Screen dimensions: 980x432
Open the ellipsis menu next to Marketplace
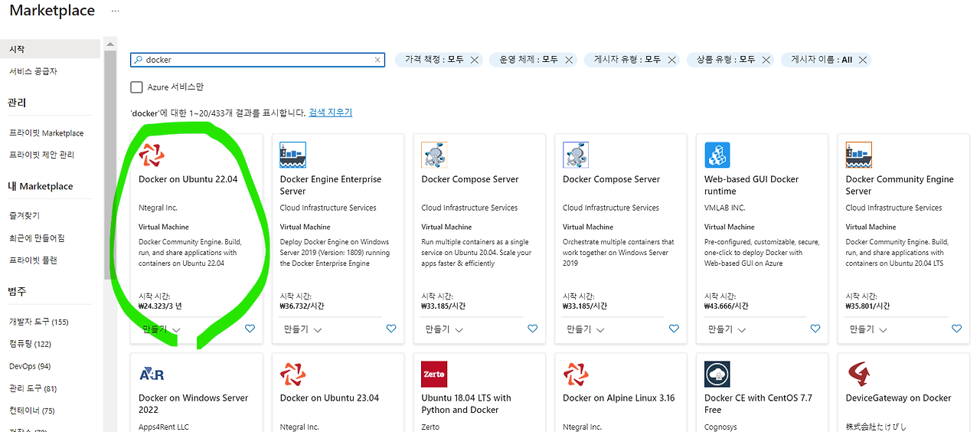point(115,11)
